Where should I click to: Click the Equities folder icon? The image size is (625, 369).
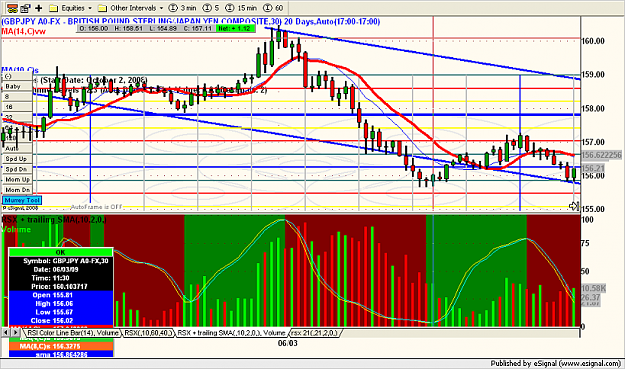point(54,8)
